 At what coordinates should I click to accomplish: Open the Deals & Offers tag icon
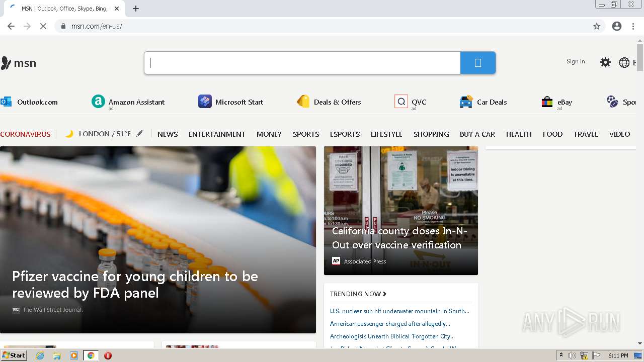tap(303, 102)
